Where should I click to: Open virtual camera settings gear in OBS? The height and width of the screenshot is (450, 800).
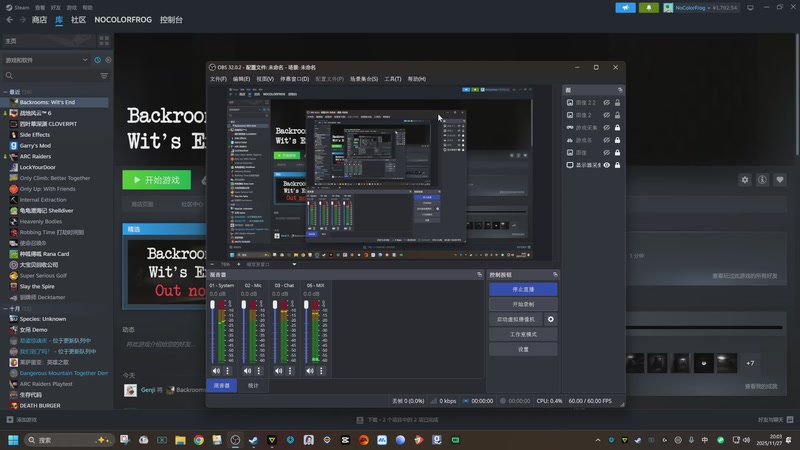[x=550, y=319]
